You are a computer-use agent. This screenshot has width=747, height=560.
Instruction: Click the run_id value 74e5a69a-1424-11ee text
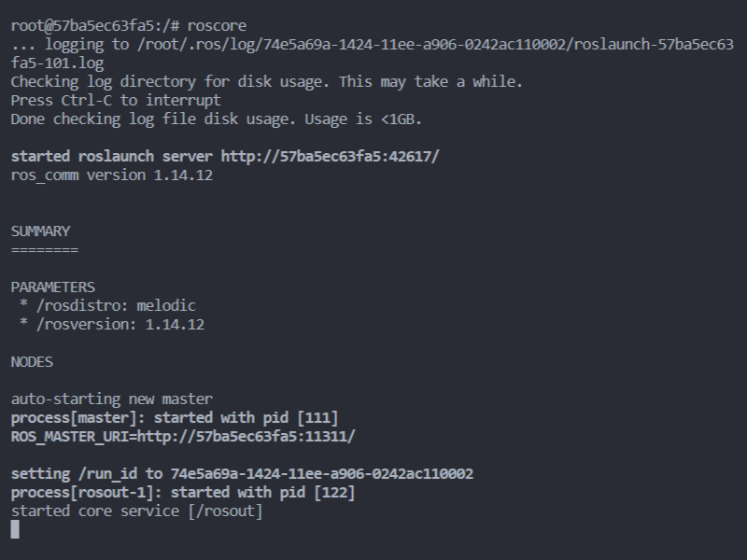tap(322, 474)
